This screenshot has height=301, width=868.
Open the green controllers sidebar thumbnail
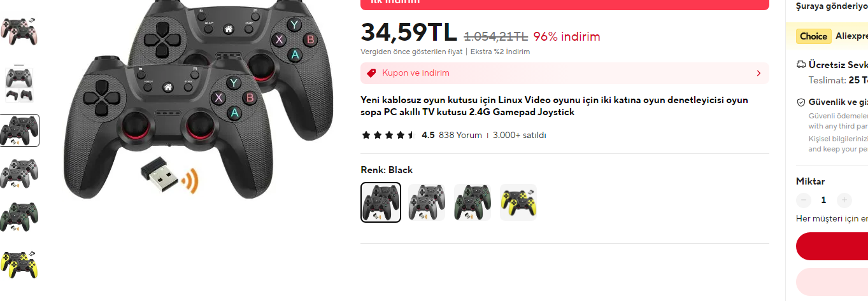[x=19, y=216]
